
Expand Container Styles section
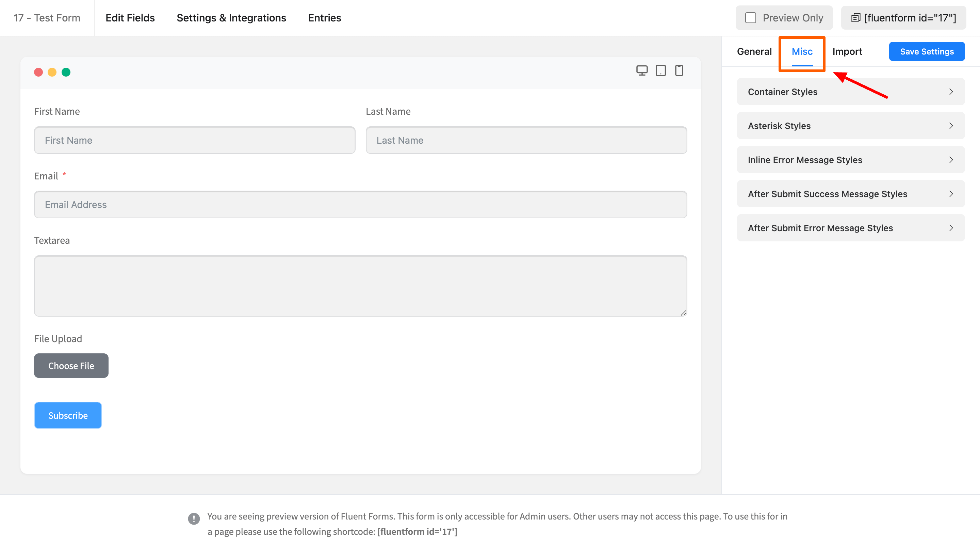(850, 92)
